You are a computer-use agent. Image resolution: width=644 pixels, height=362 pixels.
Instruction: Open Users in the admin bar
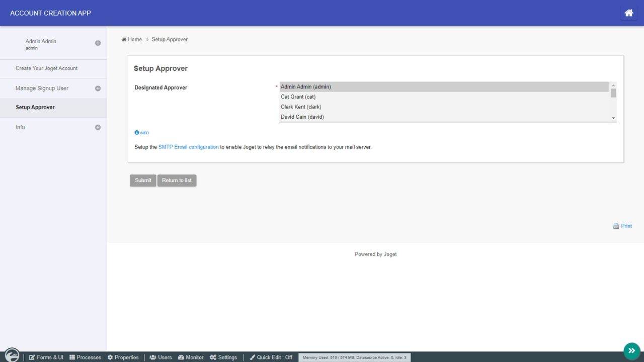click(160, 357)
